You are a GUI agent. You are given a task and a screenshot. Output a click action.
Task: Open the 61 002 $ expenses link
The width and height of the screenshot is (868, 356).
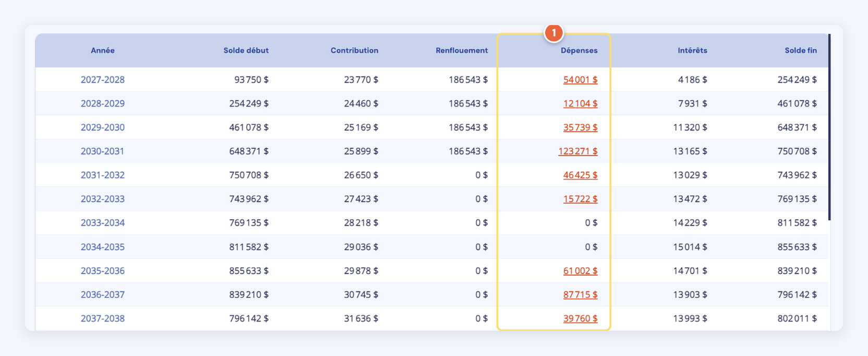coord(580,271)
